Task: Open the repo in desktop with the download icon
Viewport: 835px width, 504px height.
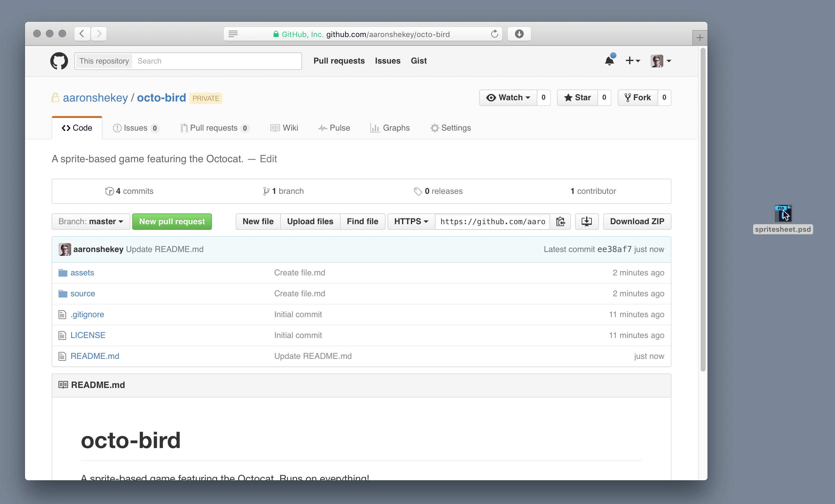Action: [587, 222]
